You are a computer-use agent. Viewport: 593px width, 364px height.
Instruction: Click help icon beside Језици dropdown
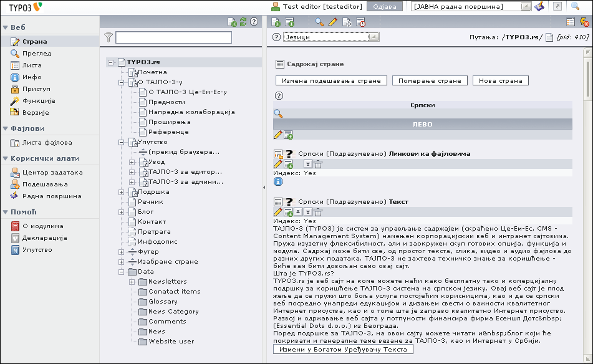tap(277, 37)
